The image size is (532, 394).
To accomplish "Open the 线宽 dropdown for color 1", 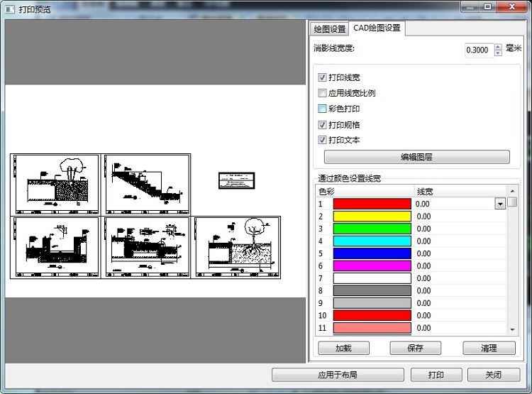I will [500, 204].
